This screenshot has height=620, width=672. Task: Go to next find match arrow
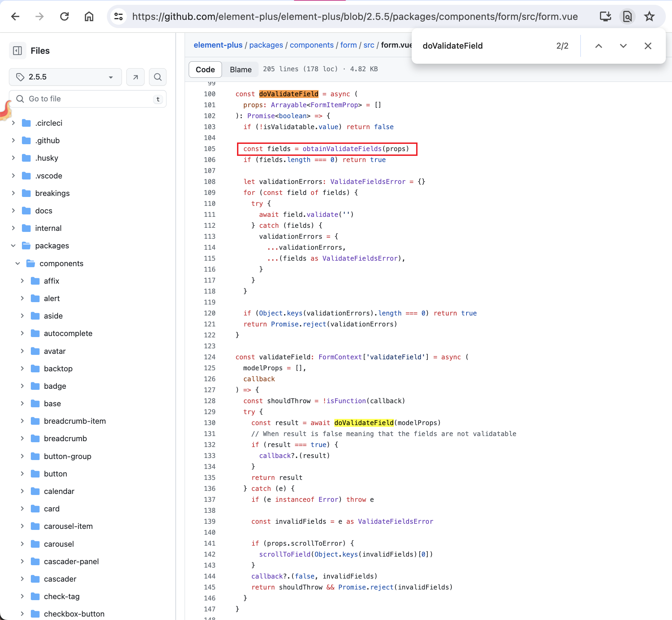[623, 46]
